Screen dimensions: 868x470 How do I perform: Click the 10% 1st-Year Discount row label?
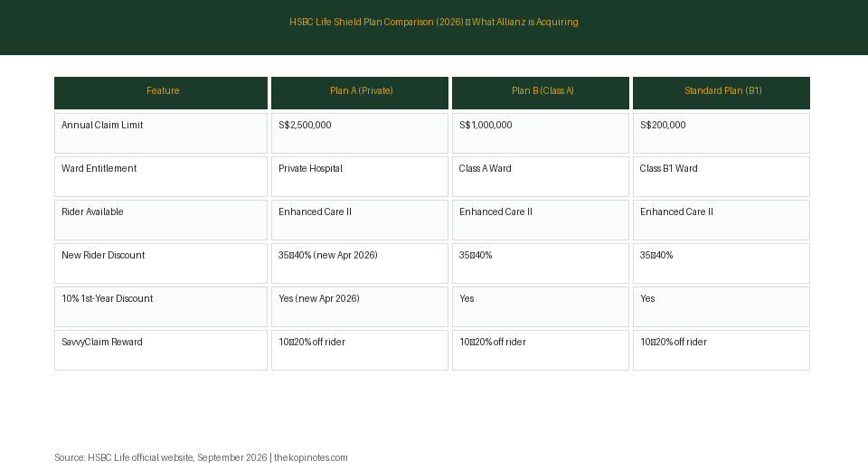point(161,306)
